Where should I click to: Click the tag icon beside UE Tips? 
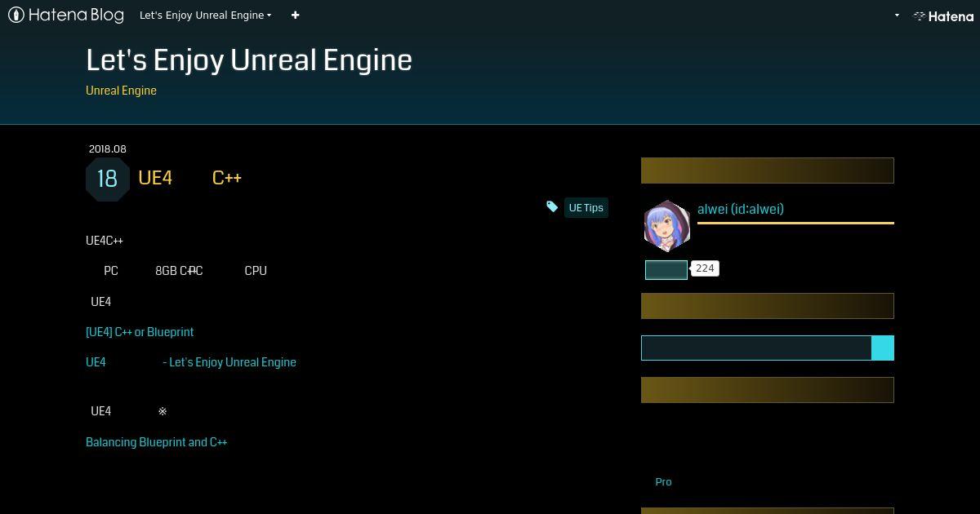[552, 207]
